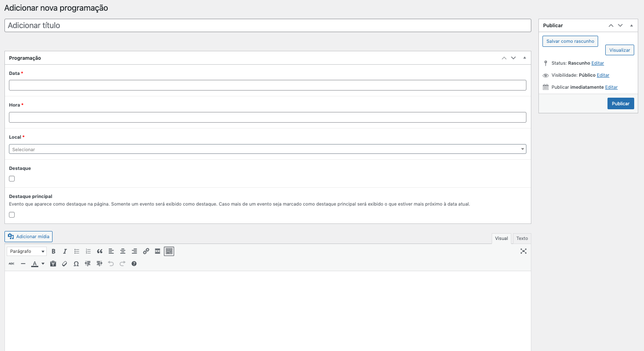644x351 pixels.
Task: Collapse the Publicar panel using its triangle toggle
Action: pos(632,26)
